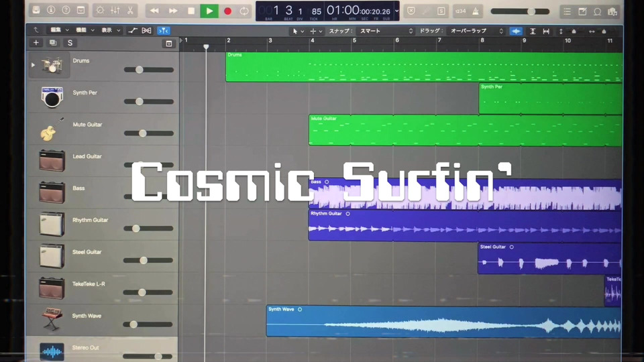
Task: Open the スナップ Snap dropdown
Action: click(x=385, y=32)
